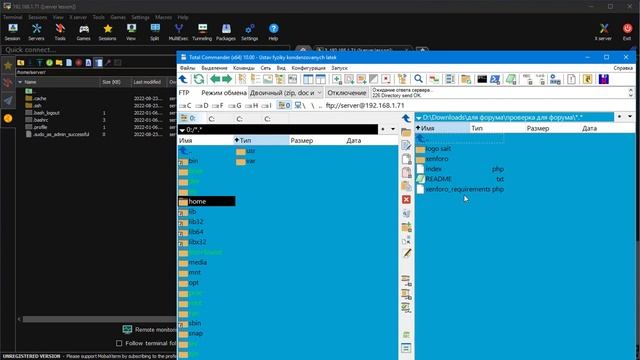The image size is (640, 360).
Task: Open MobaXterm Tools icon
Action: pyautogui.click(x=60, y=32)
